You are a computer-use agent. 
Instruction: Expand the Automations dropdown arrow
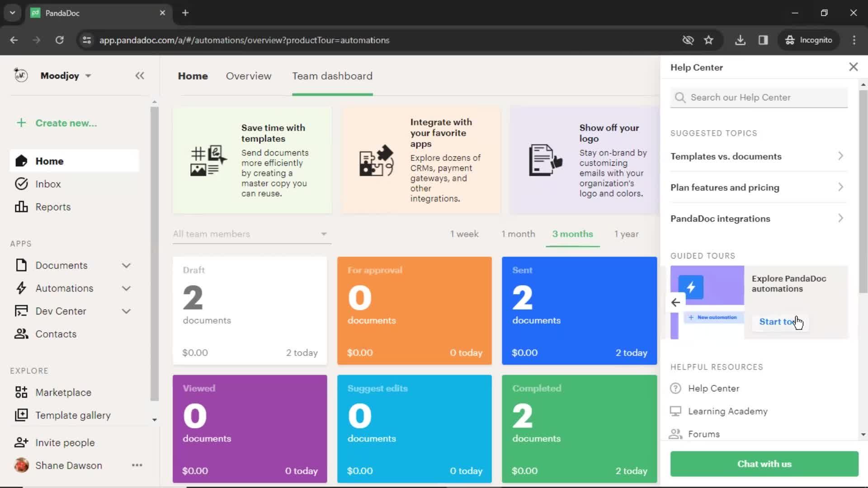pos(127,288)
